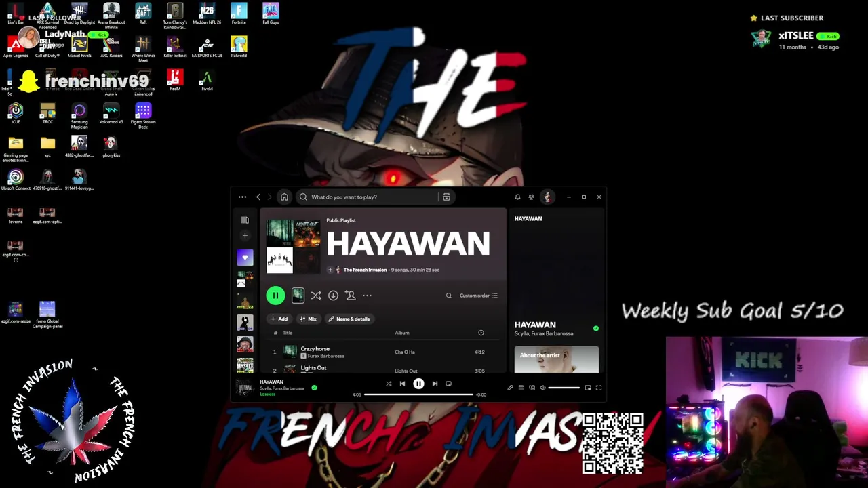868x488 pixels.
Task: Click the back arrow in Spotify's top bar
Action: pos(258,197)
